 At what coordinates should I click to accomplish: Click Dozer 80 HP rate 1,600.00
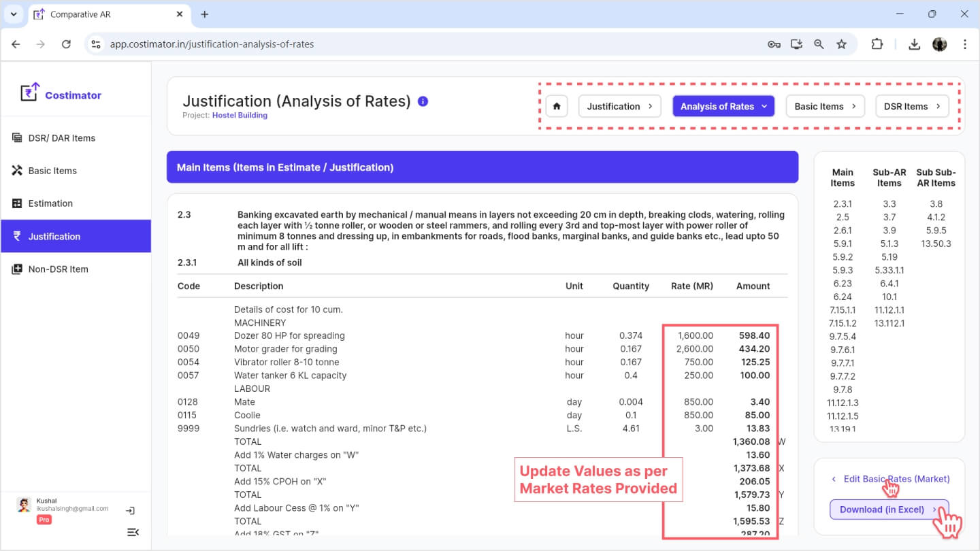coord(696,335)
